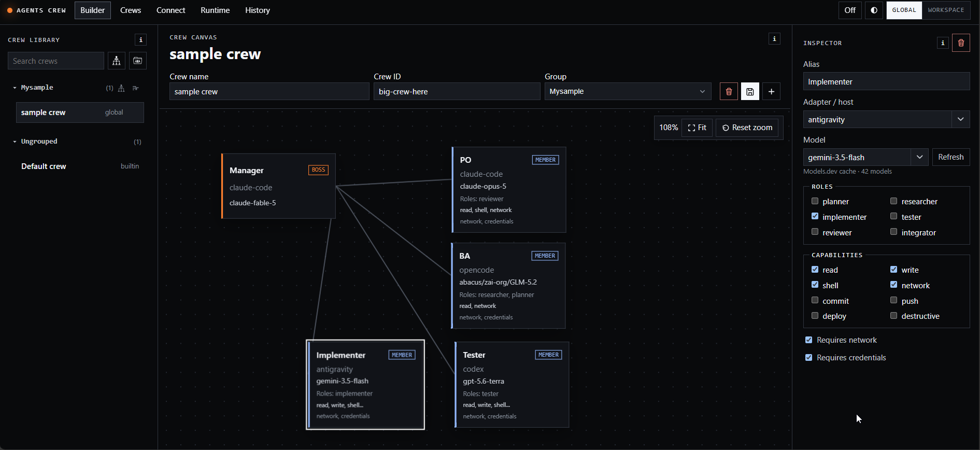Click the Crew ID field
This screenshot has width=980, height=450.
(x=457, y=91)
